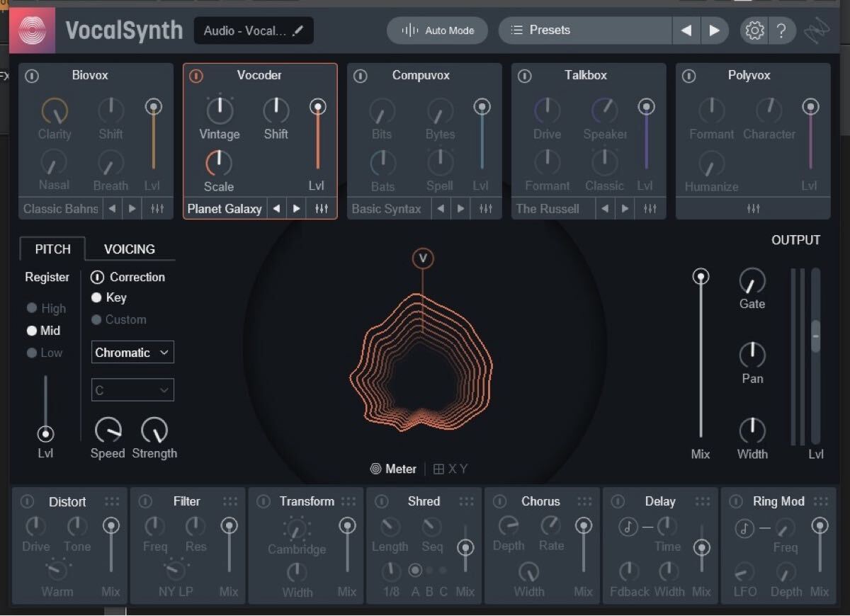Open the Chromatic scale dropdown

(132, 353)
